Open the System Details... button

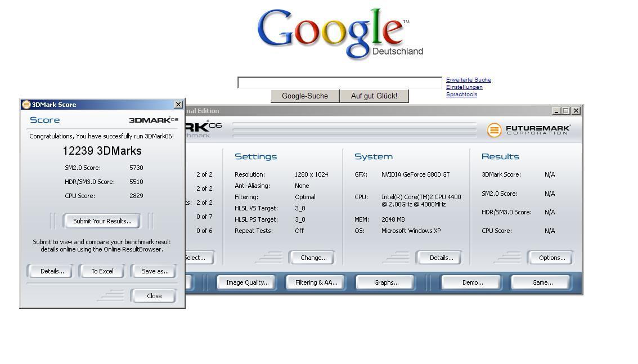pos(441,258)
